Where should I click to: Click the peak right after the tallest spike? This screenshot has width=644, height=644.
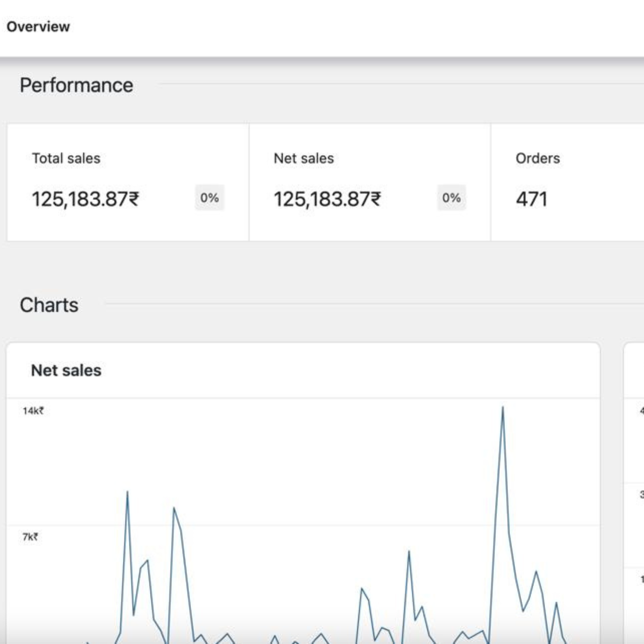point(536,572)
